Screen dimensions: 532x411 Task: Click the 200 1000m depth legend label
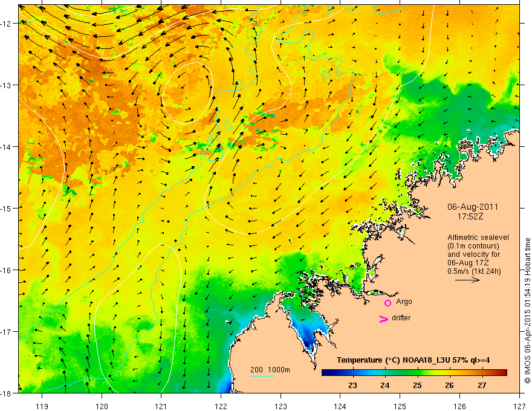[270, 370]
